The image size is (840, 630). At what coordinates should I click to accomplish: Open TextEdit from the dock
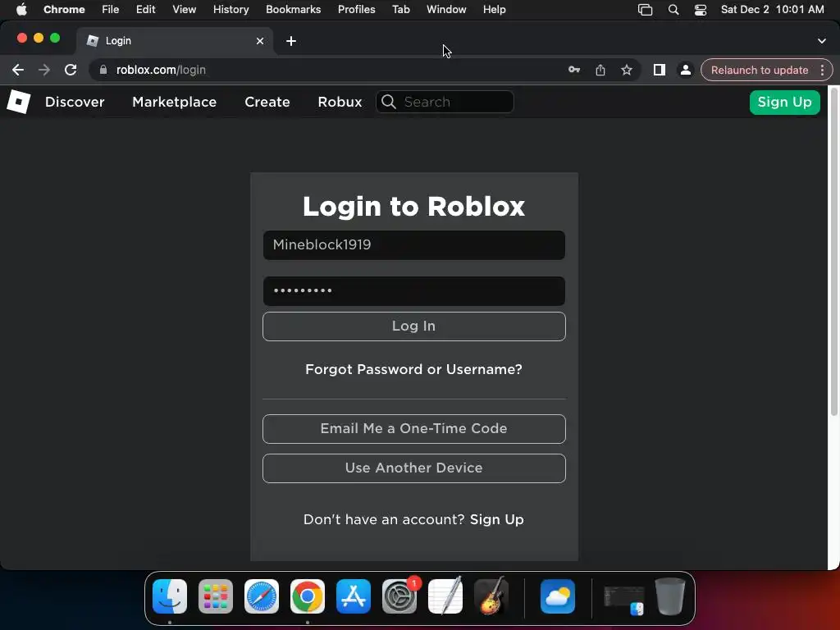pyautogui.click(x=445, y=596)
